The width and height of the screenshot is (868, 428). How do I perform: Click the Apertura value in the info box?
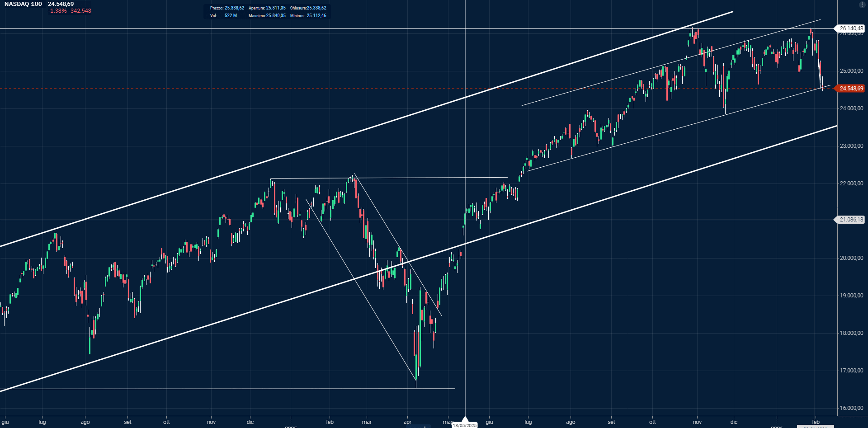point(276,8)
